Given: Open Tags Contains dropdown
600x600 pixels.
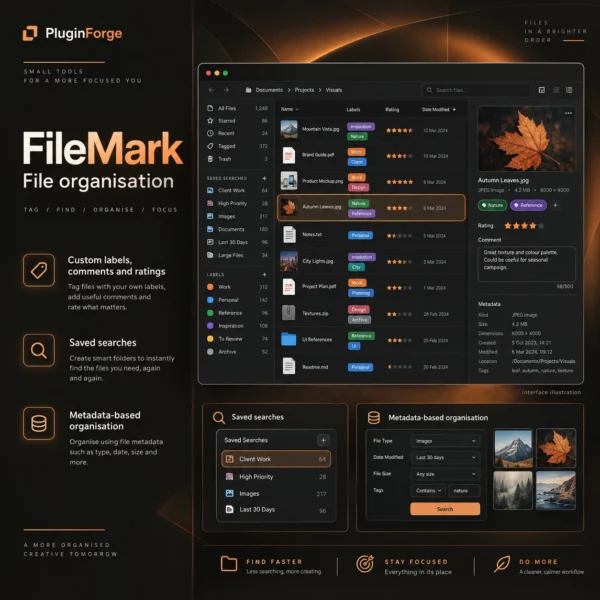Looking at the screenshot, I should (x=428, y=491).
